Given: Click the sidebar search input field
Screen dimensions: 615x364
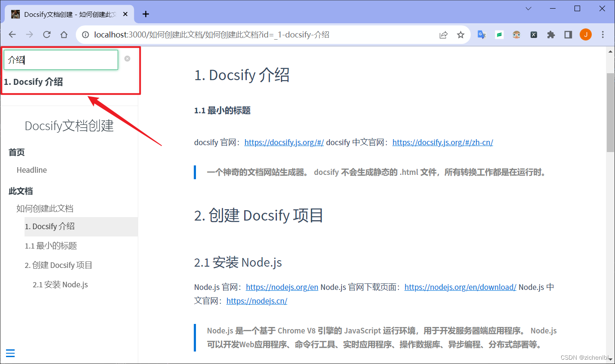Looking at the screenshot, I should pos(61,60).
